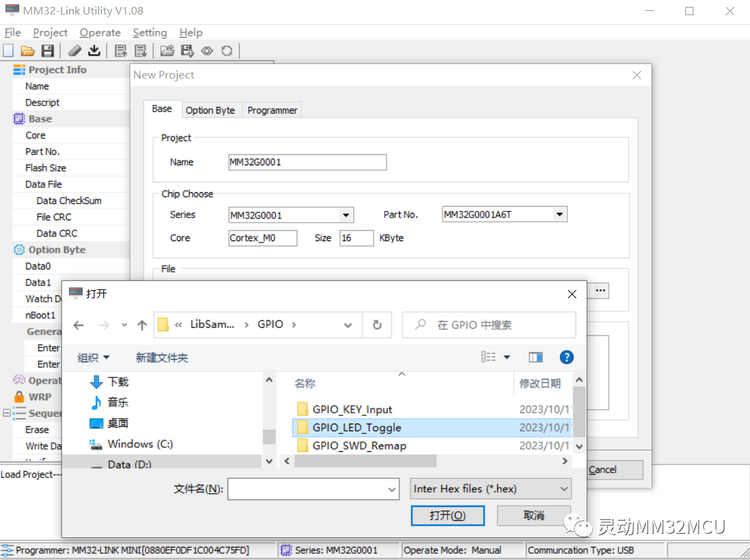Open address bar path history dropdown
The image size is (750, 560).
coord(347,325)
